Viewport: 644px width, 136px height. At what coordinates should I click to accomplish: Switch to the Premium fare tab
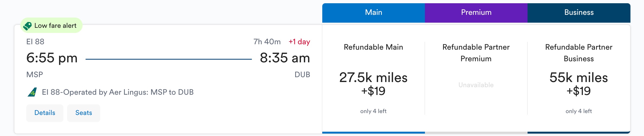point(476,12)
